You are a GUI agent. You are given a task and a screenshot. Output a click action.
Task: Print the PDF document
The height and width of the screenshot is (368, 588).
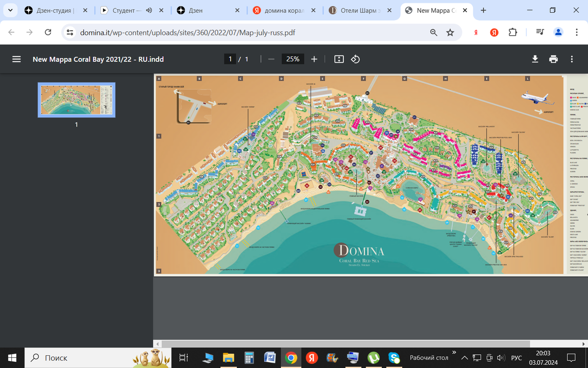coord(553,59)
